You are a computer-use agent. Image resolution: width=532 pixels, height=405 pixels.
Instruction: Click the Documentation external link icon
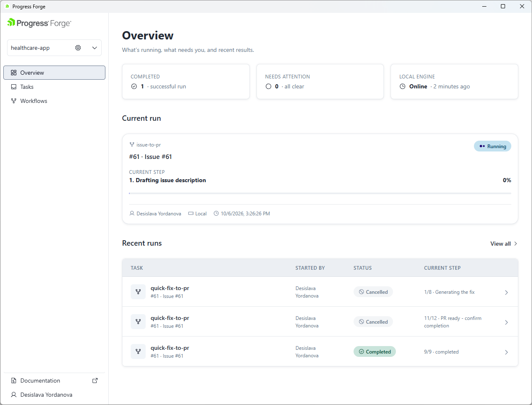[95, 381]
